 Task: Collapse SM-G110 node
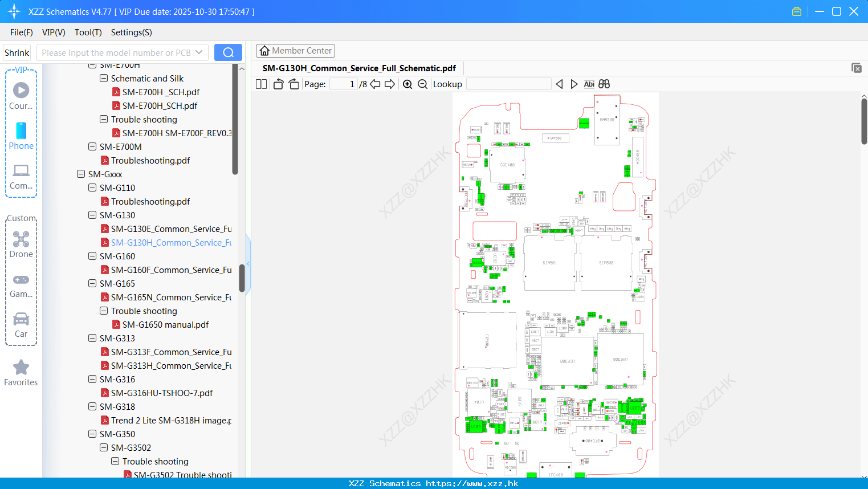tap(92, 188)
